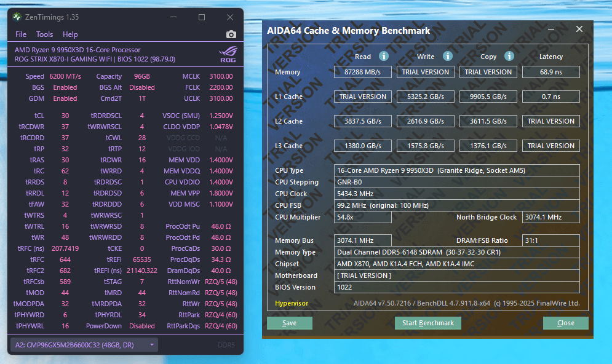This screenshot has height=364, width=612.
Task: Click the Close button in AIDA64
Action: click(565, 323)
